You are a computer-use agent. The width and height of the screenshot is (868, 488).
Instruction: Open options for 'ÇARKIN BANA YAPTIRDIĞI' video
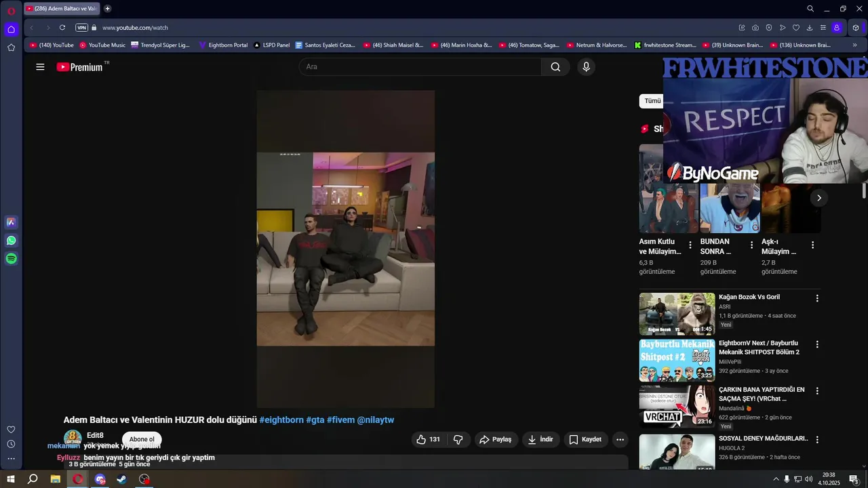point(817,391)
